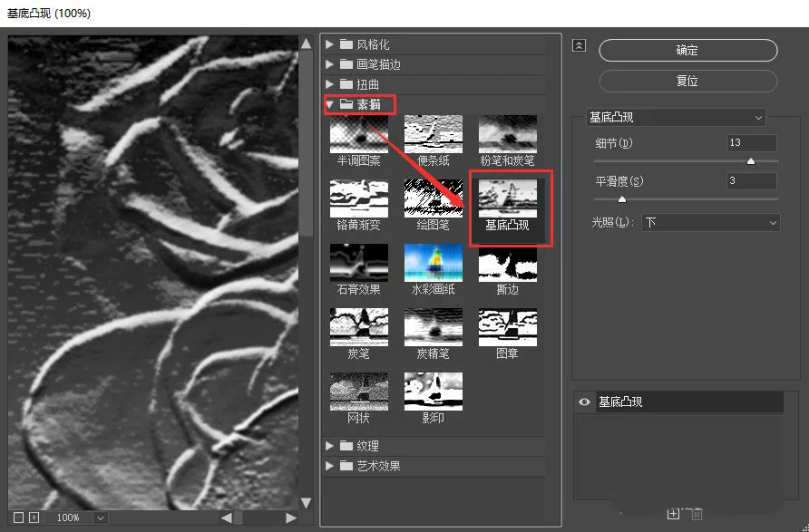Click the 细节 slider handle
This screenshot has height=532, width=809.
coord(751,161)
